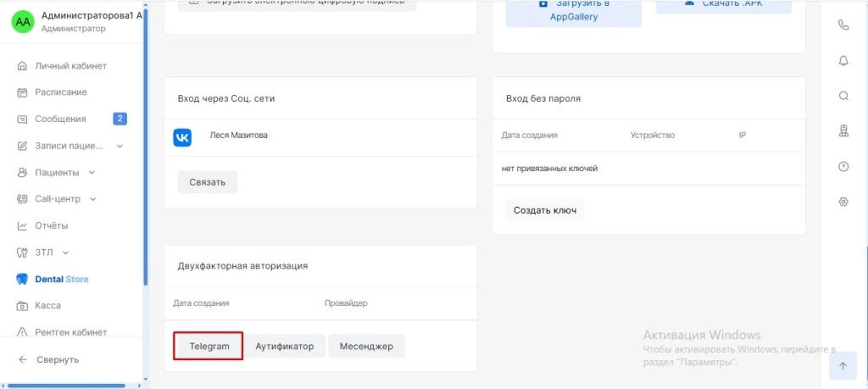This screenshot has width=868, height=389.
Task: Open Расписание in the sidebar
Action: tap(60, 92)
